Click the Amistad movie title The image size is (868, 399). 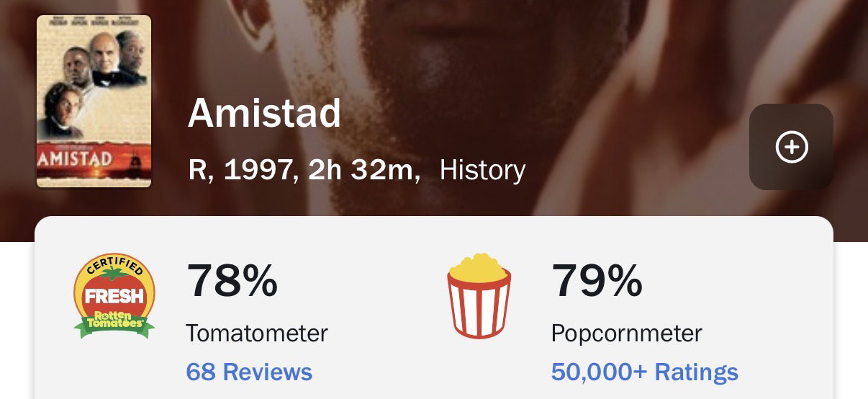(264, 115)
